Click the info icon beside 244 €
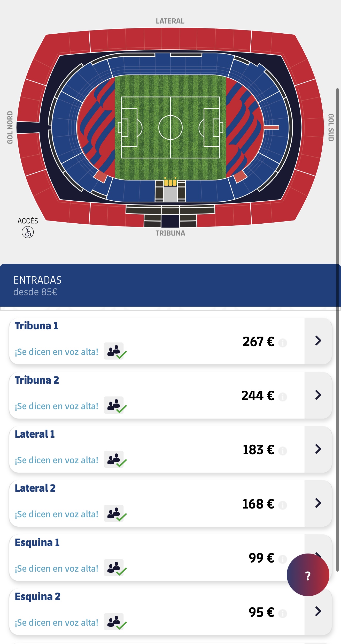Screen dimensions: 341x644 pyautogui.click(x=283, y=397)
